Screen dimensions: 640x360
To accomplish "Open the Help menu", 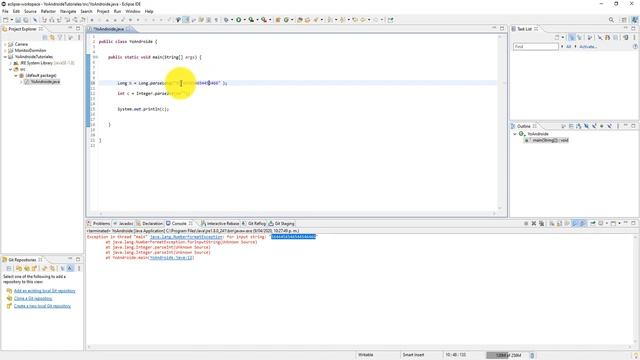I will click(149, 11).
